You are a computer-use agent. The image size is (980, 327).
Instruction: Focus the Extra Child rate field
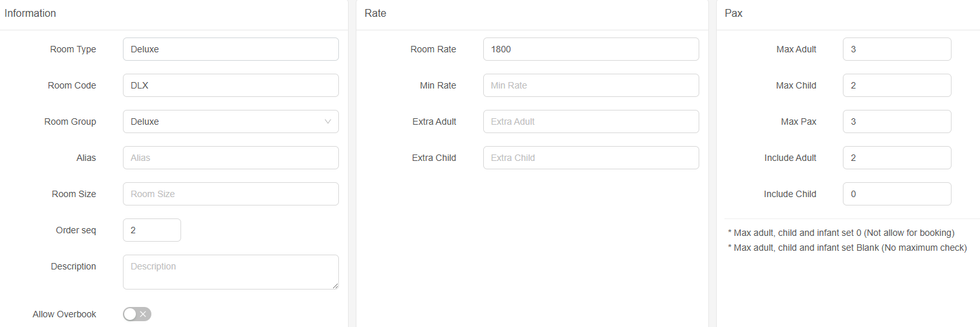coord(591,158)
